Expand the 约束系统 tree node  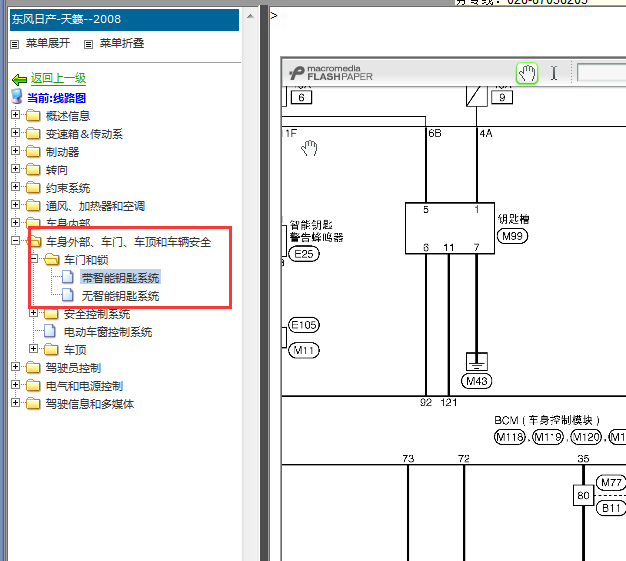(15, 186)
